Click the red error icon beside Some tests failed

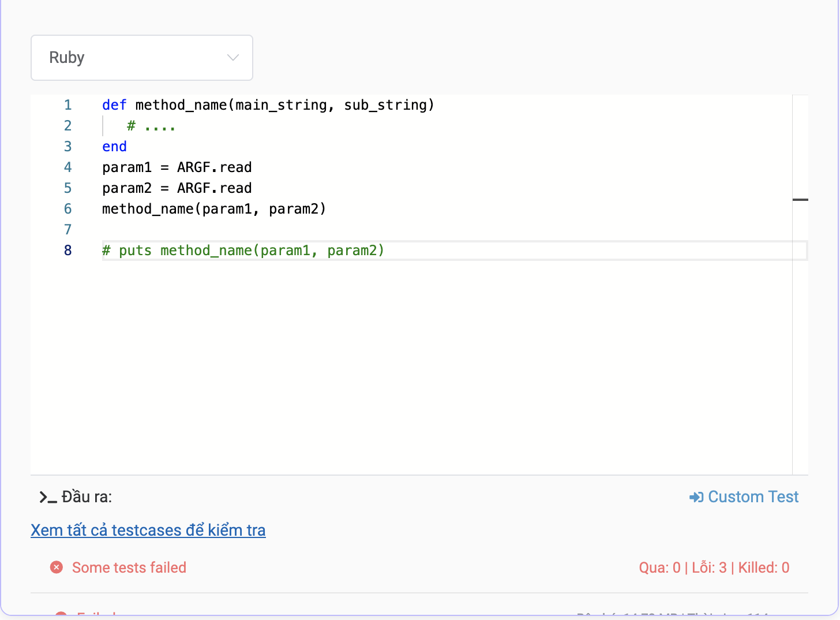(x=57, y=567)
